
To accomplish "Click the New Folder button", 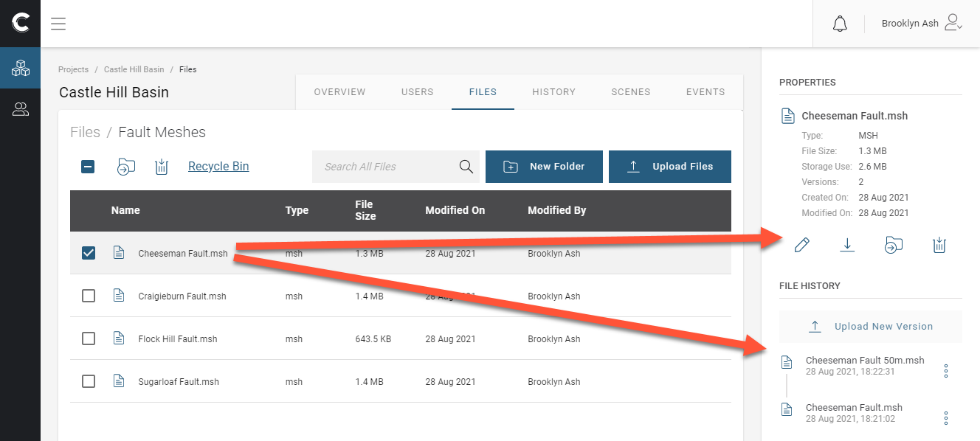I will (x=544, y=167).
